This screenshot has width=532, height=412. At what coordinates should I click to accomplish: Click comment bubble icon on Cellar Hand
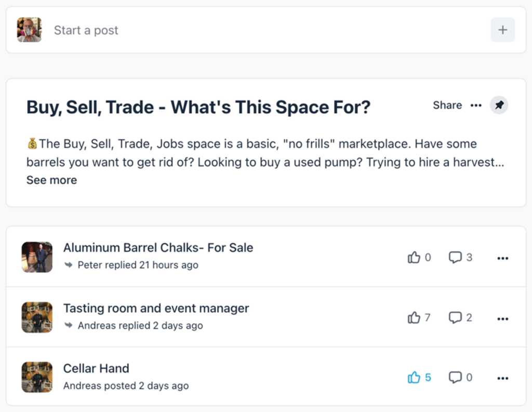455,378
